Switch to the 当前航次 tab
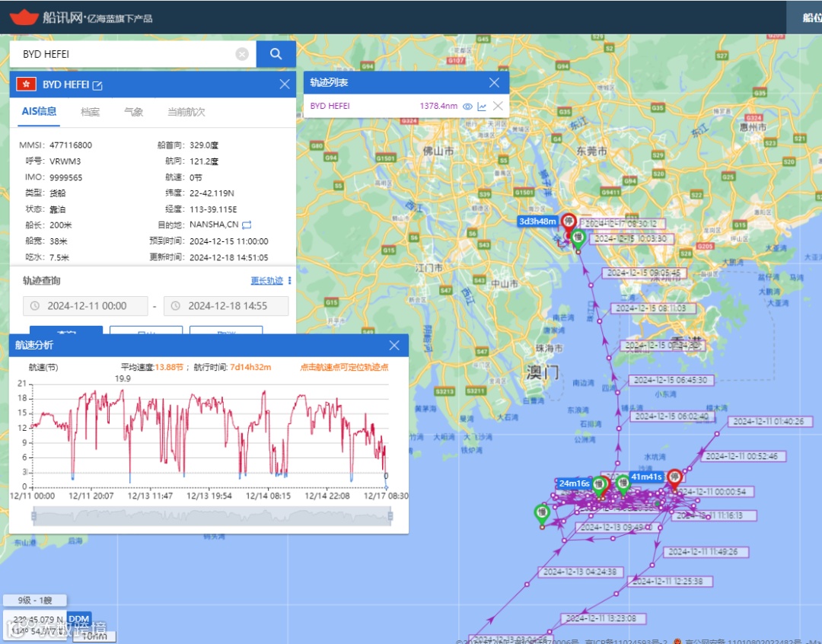Viewport: 822px width, 644px height. click(x=186, y=112)
